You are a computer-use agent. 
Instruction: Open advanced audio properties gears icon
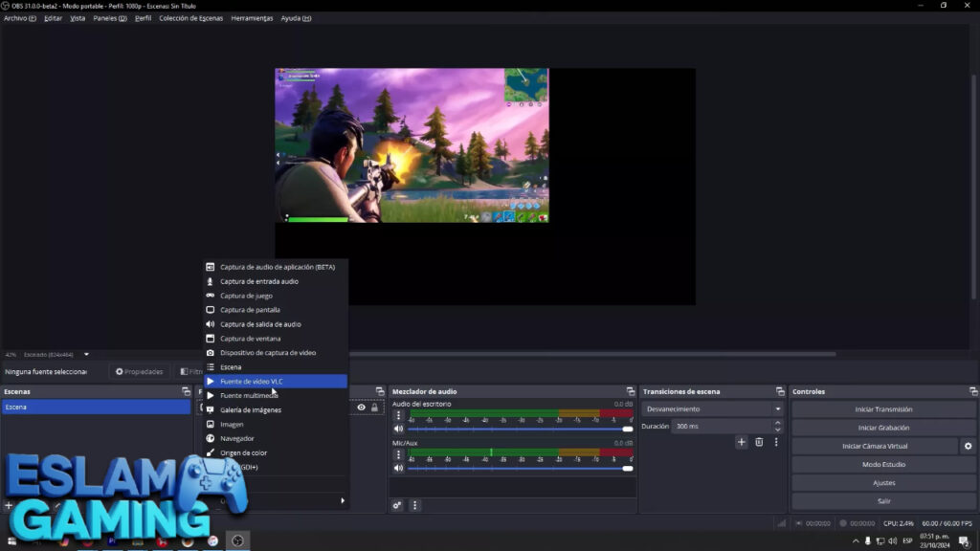(x=397, y=505)
